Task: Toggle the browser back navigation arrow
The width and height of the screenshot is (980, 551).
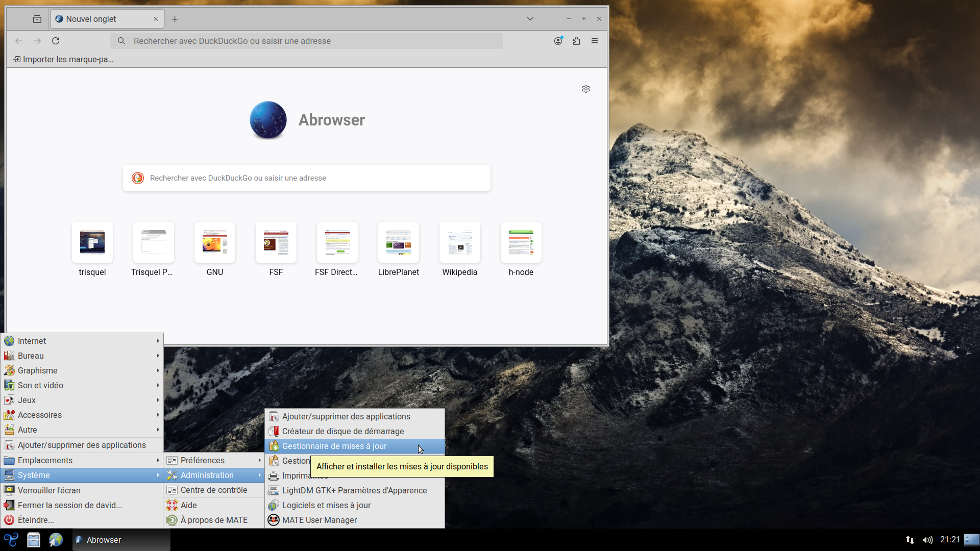Action: 18,41
